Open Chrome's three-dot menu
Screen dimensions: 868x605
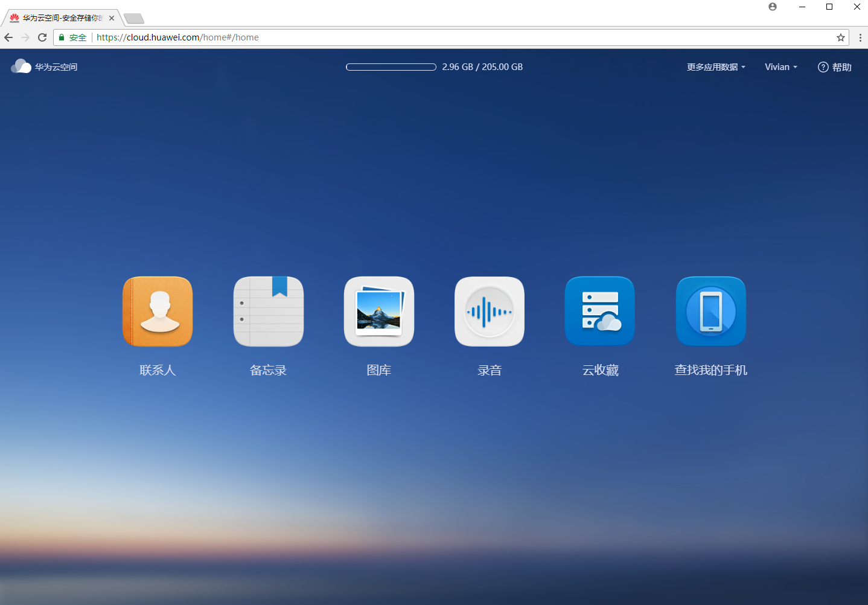point(860,37)
